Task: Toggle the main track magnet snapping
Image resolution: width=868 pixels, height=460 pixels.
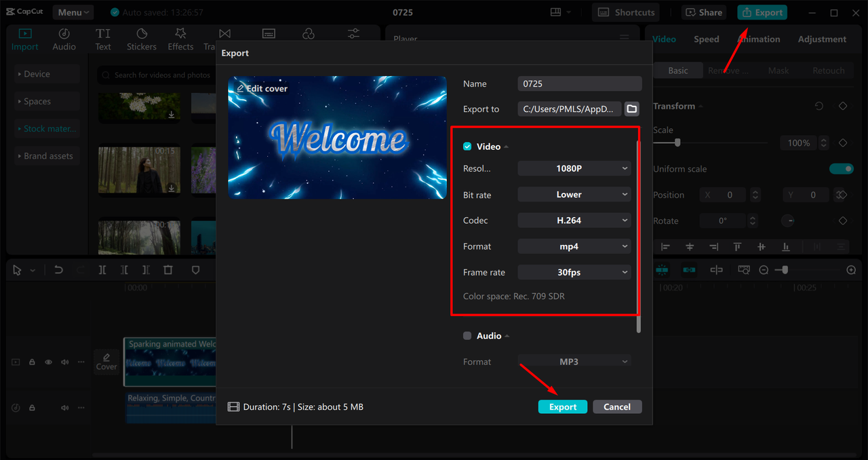Action: pyautogui.click(x=662, y=270)
